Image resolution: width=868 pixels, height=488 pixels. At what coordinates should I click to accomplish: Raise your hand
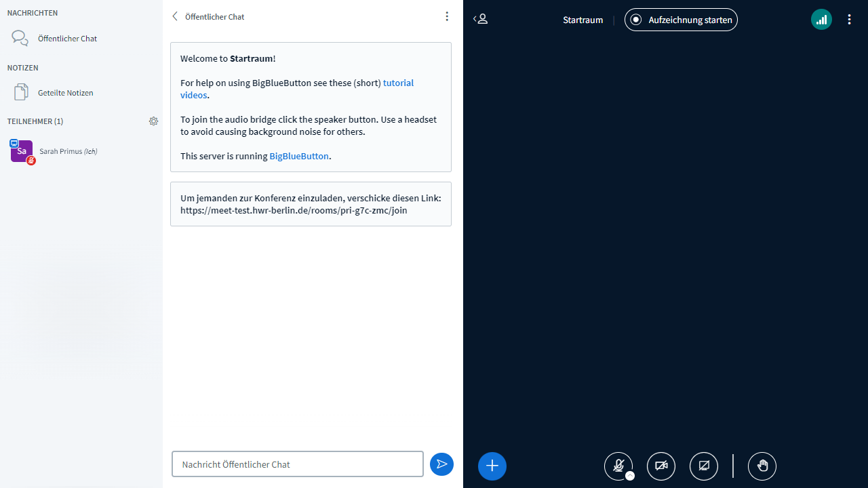point(762,466)
